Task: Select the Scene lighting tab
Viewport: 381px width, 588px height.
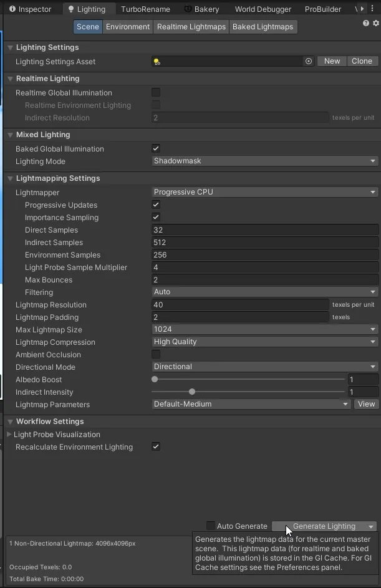Action: click(88, 27)
